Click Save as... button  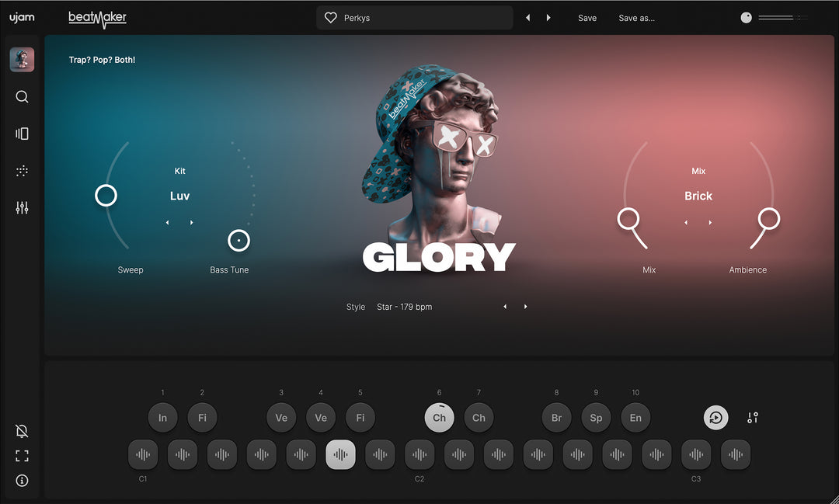coord(637,18)
